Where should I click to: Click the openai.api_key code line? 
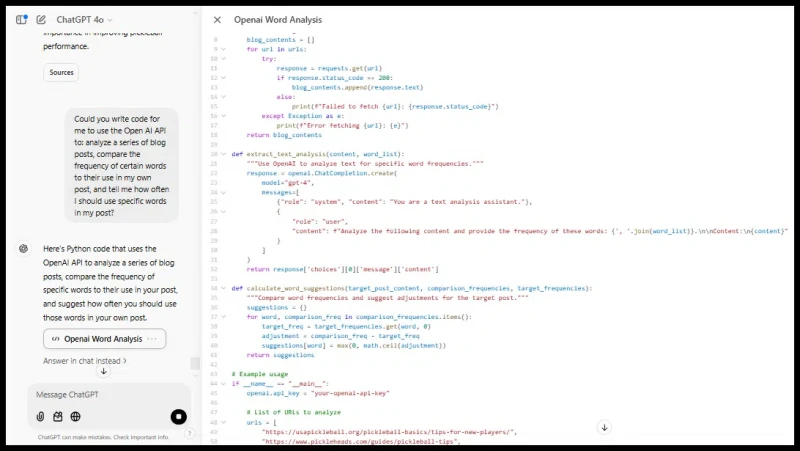pyautogui.click(x=318, y=393)
